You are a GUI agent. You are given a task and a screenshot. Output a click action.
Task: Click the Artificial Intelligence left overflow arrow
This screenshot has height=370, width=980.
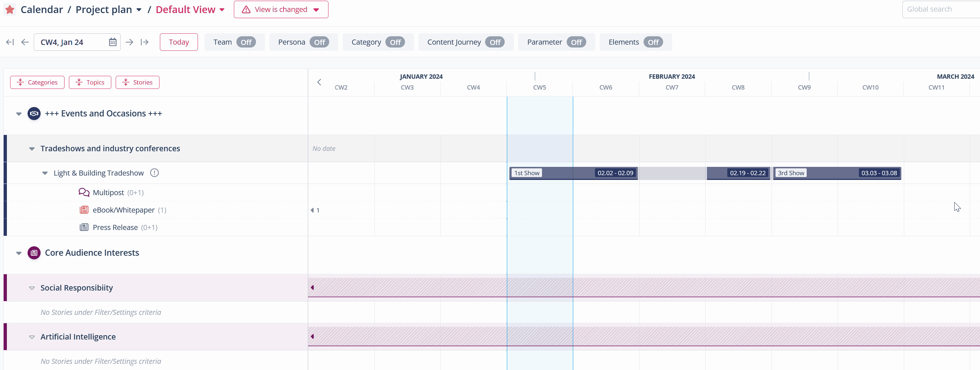[x=312, y=337]
